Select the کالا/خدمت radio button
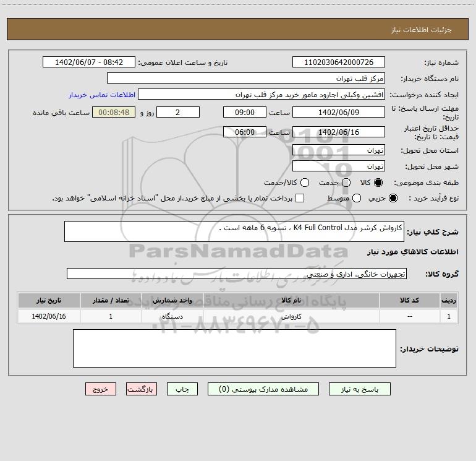The height and width of the screenshot is (461, 476). (x=305, y=183)
